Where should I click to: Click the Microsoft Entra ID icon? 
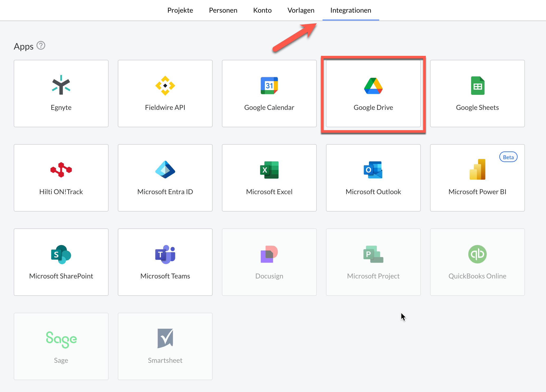165,170
